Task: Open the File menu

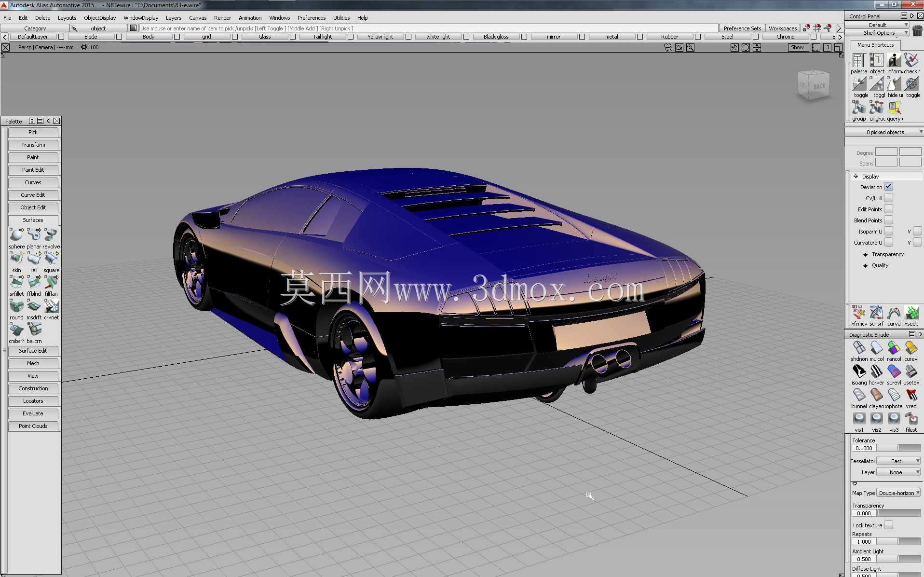Action: point(7,18)
